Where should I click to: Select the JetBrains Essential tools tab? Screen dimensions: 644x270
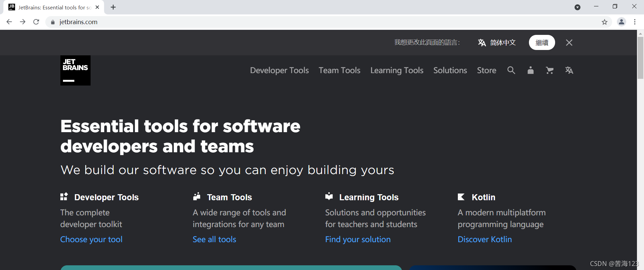click(54, 7)
